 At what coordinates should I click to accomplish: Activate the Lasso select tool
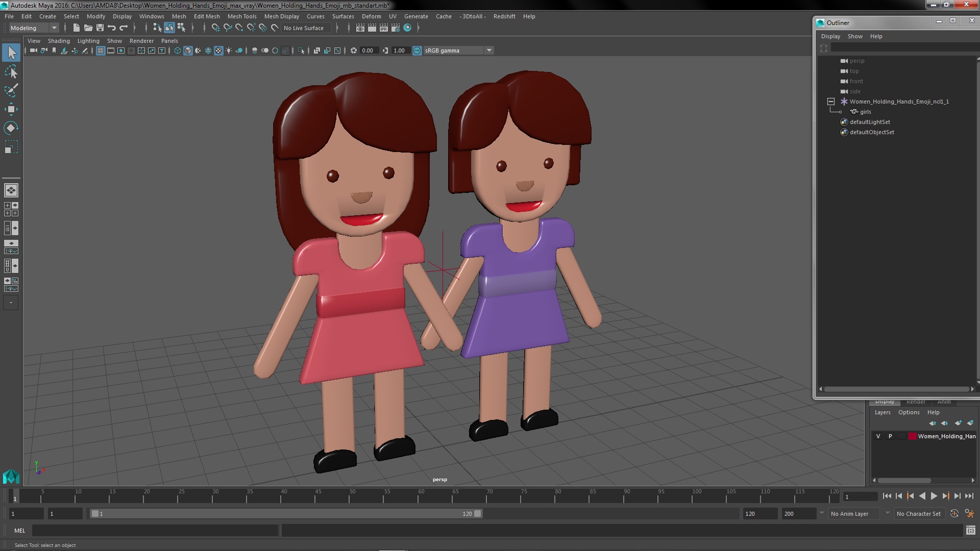(11, 72)
